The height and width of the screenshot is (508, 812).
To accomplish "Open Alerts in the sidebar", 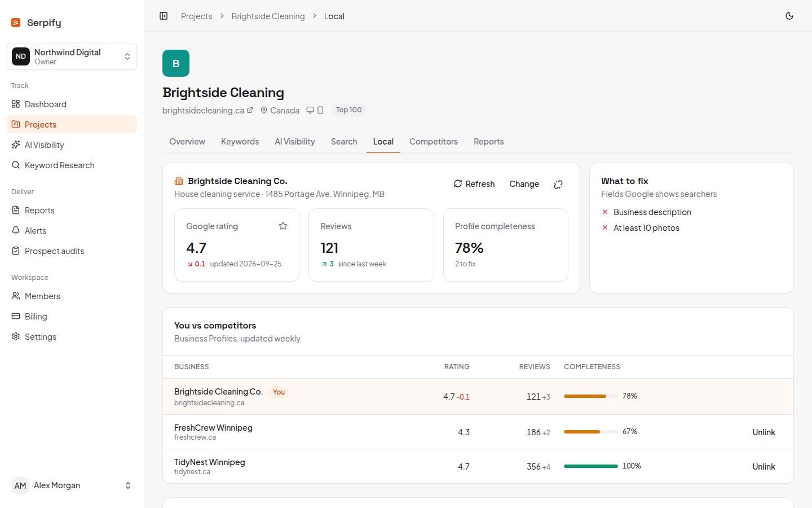I will click(72, 230).
